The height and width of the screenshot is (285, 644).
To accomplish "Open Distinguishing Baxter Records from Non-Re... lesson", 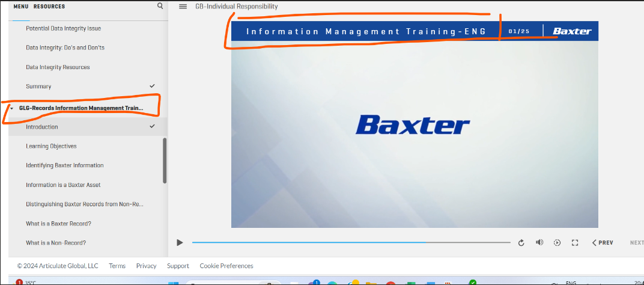I will tap(85, 204).
